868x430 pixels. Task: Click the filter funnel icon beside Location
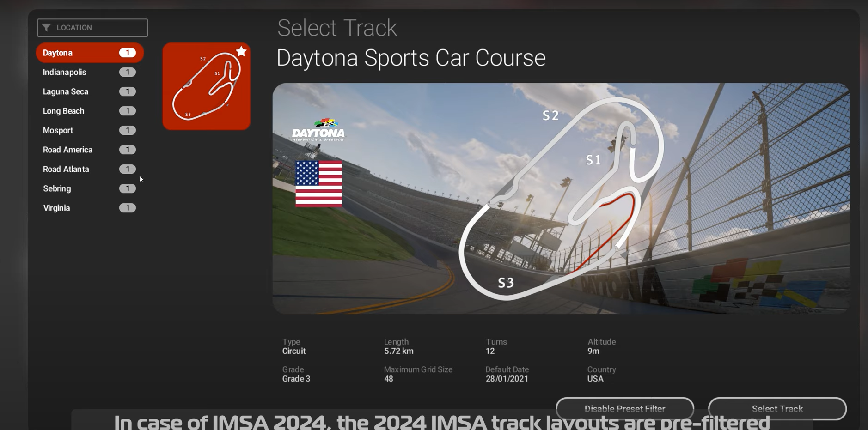point(46,28)
